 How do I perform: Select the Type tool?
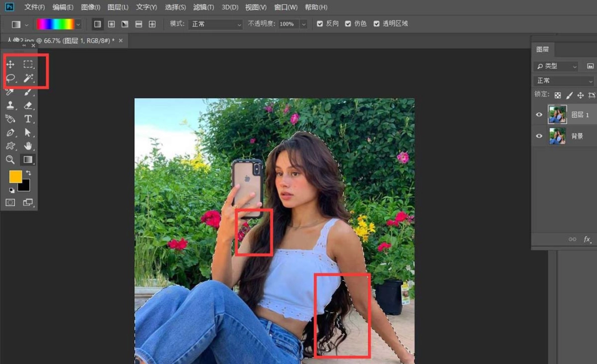pos(28,119)
